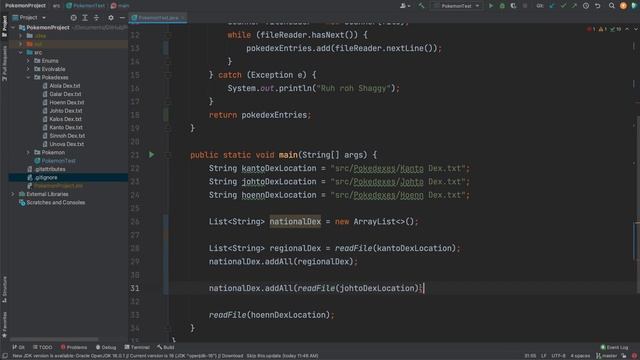
Task: Click the Project panel horizontal scrollbar
Action: [54, 339]
